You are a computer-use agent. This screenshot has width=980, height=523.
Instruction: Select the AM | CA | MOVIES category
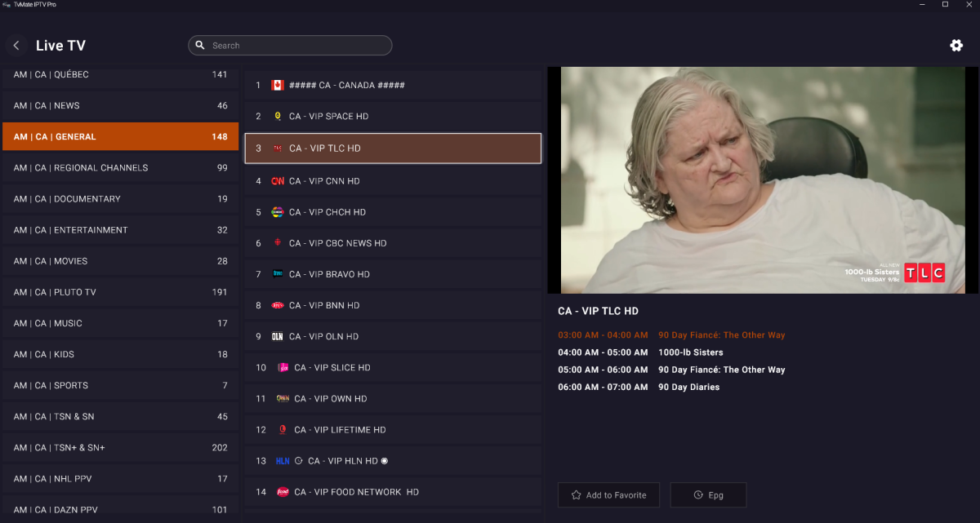point(120,261)
